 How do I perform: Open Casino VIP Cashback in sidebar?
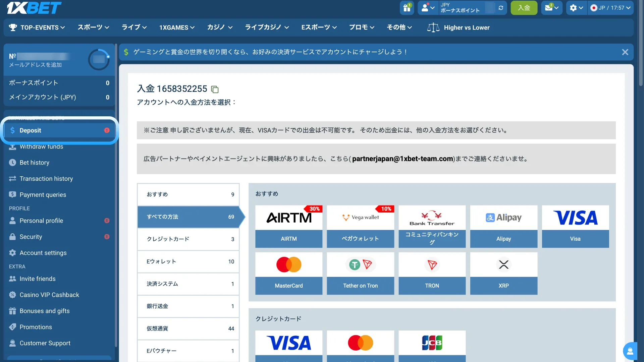[59, 295]
